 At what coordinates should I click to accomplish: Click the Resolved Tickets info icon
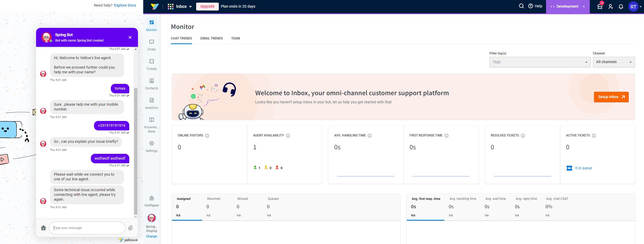pyautogui.click(x=523, y=136)
